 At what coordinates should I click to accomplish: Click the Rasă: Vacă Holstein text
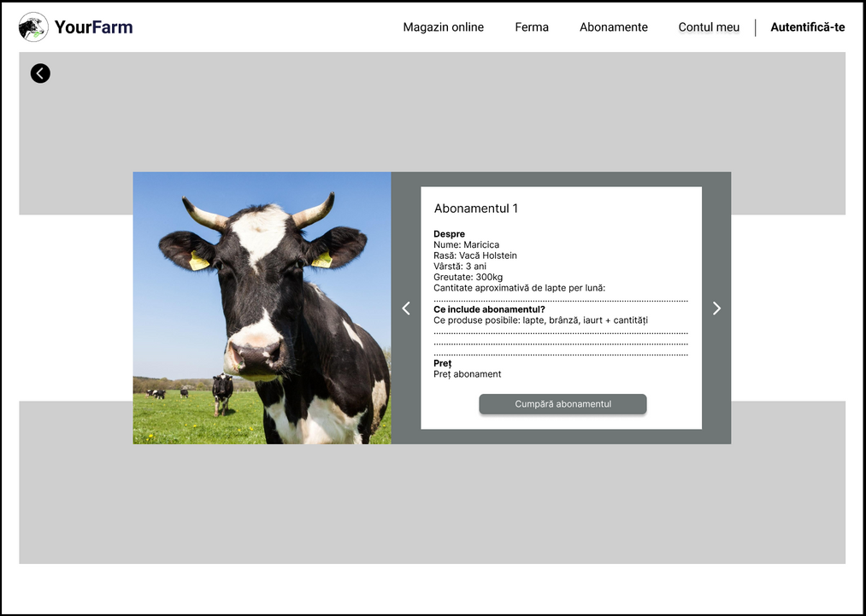point(474,255)
